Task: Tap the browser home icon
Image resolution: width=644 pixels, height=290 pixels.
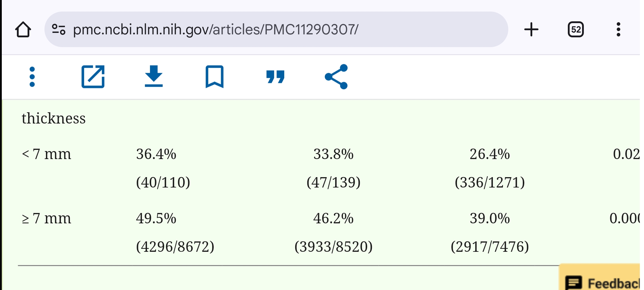Action: (x=23, y=30)
